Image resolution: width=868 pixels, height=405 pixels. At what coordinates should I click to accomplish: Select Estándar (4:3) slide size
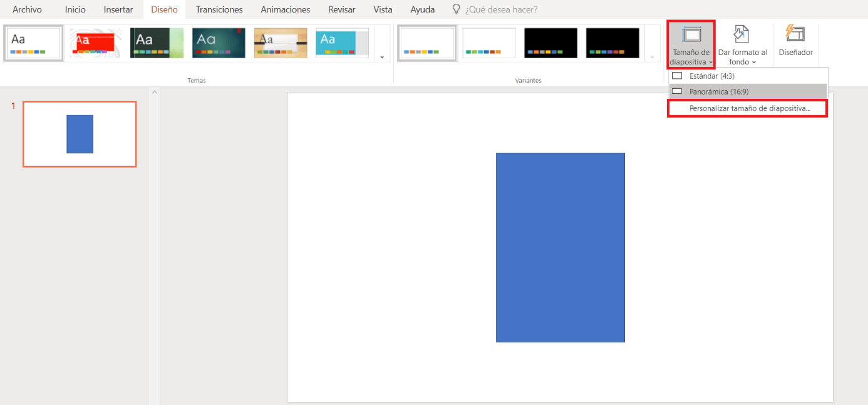[748, 76]
